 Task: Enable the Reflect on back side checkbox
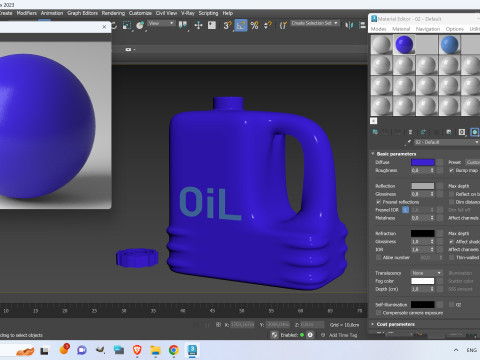pos(451,194)
